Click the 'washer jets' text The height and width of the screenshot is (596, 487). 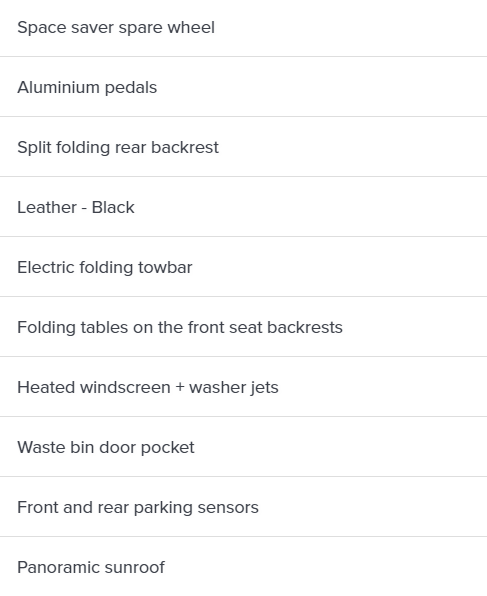point(234,387)
